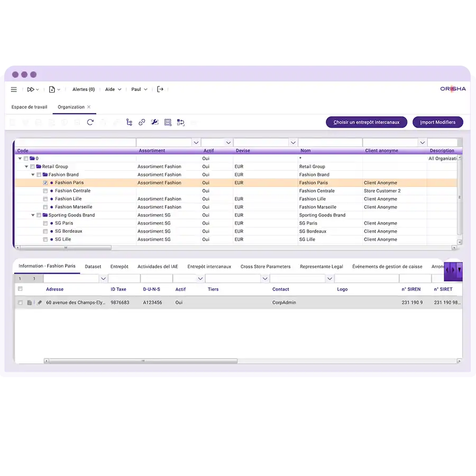Open the Devise column filter dropdown

[x=293, y=142]
